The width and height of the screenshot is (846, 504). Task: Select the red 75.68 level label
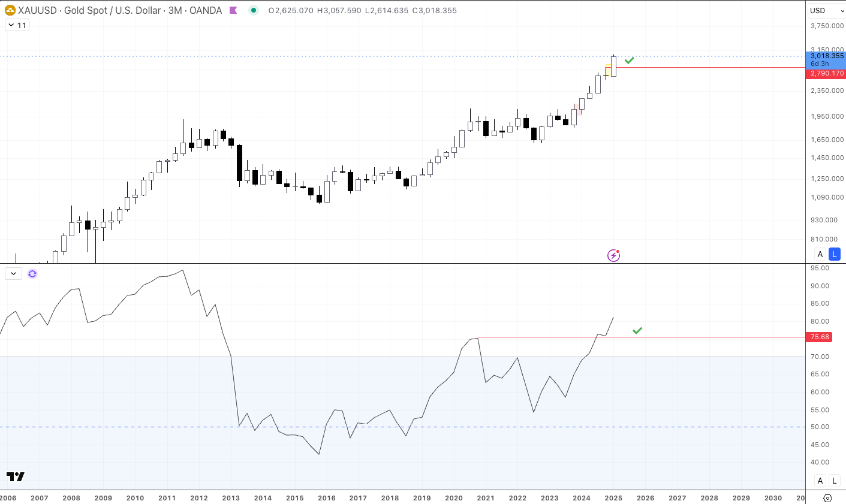(x=820, y=337)
